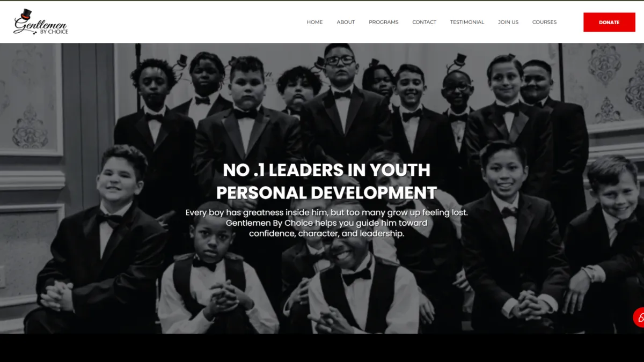Go to the HOME page

pyautogui.click(x=314, y=22)
